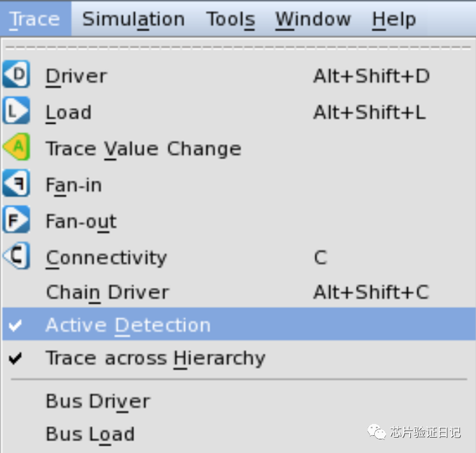Click the Fan-in icon
The width and height of the screenshot is (476, 453).
16,185
